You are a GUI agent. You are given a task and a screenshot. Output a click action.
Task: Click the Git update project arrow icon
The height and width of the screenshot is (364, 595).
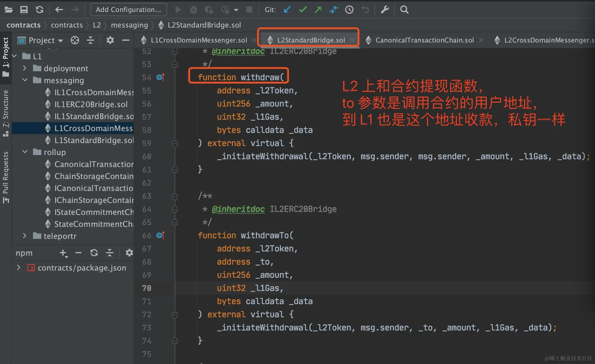[287, 10]
